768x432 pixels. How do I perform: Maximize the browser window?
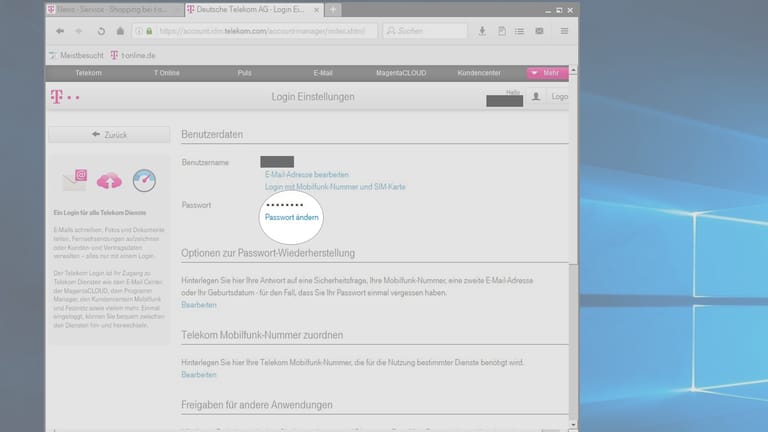[x=559, y=10]
